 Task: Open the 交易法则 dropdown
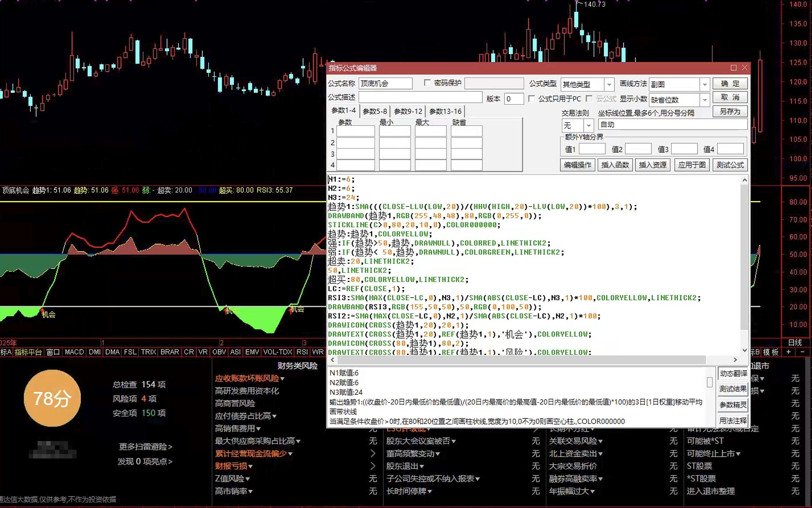coord(589,126)
